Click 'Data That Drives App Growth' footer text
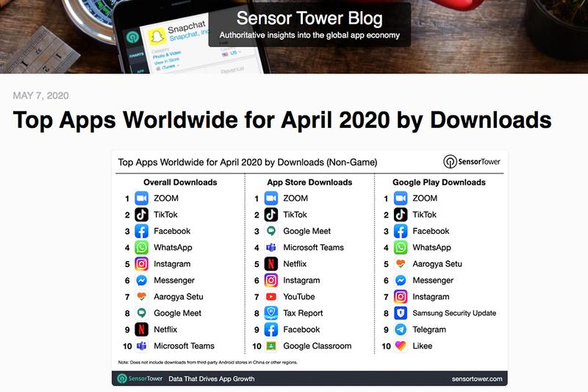Image resolution: width=588 pixels, height=392 pixels. [212, 379]
